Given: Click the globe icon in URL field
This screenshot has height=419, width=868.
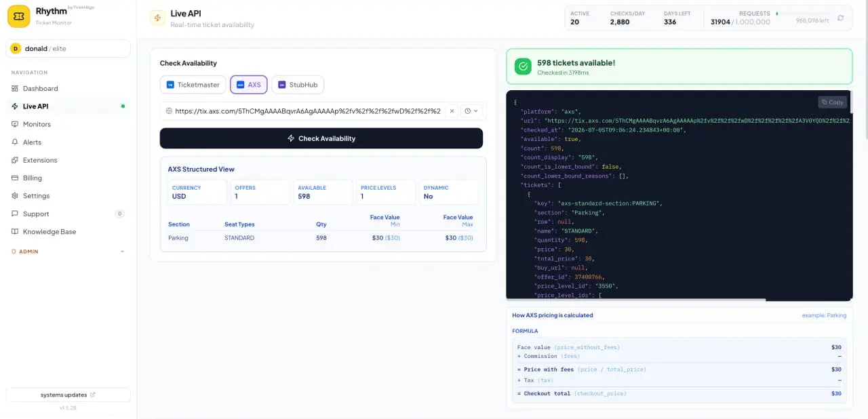Looking at the screenshot, I should (169, 111).
